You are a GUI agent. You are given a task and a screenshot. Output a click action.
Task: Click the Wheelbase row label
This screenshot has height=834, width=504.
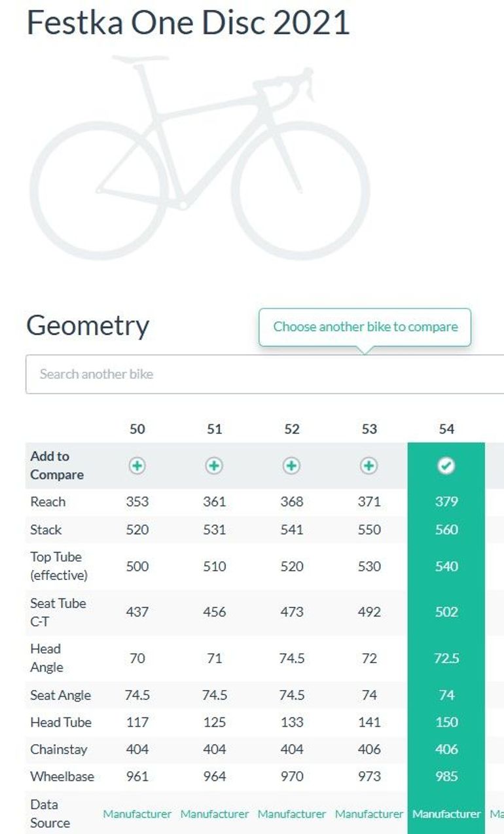(x=62, y=777)
